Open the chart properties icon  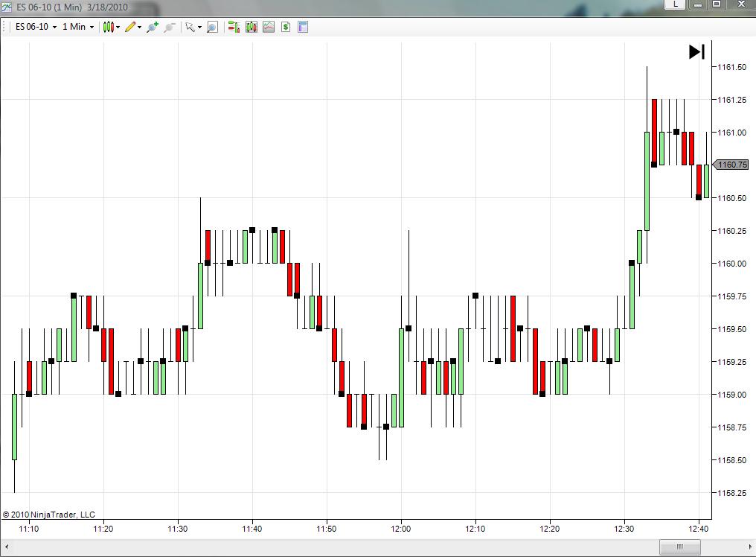click(x=303, y=27)
